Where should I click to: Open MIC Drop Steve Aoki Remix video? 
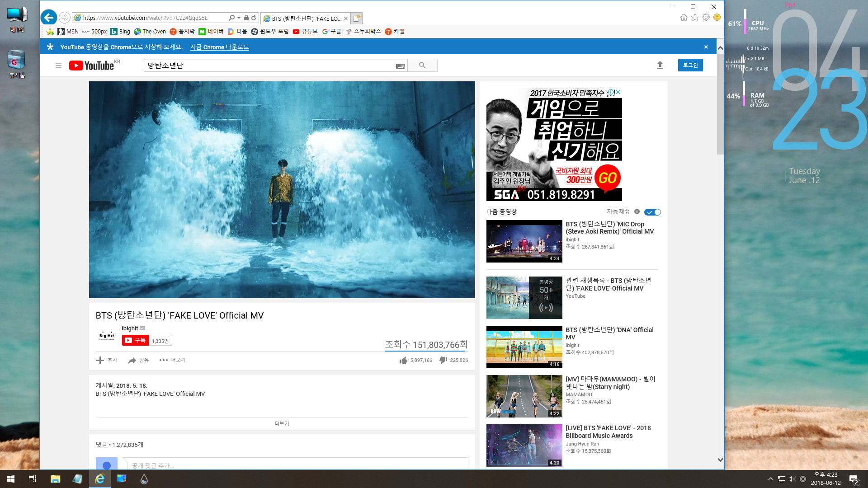[x=524, y=241]
